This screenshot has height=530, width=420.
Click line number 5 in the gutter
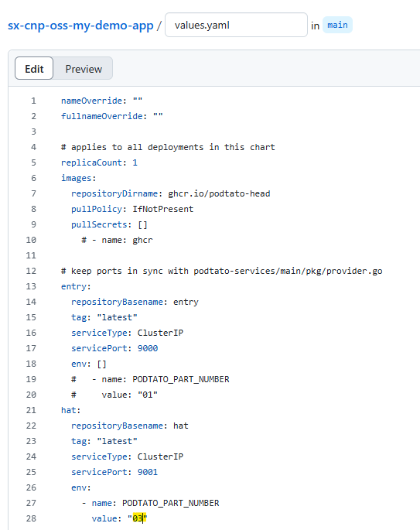coord(33,162)
